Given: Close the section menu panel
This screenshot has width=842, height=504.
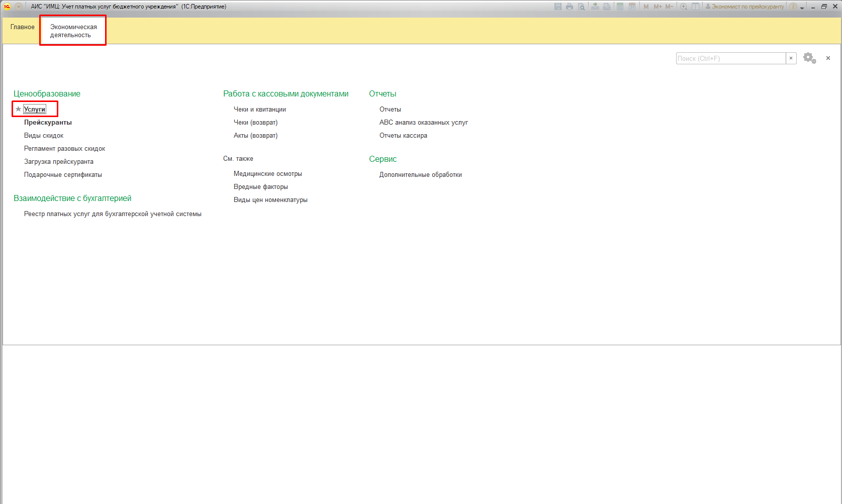Looking at the screenshot, I should tap(828, 58).
